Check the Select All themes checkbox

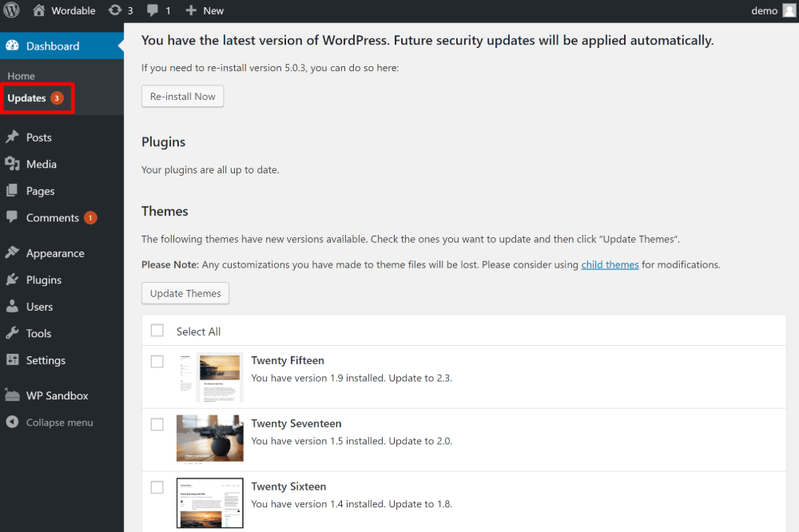[157, 331]
